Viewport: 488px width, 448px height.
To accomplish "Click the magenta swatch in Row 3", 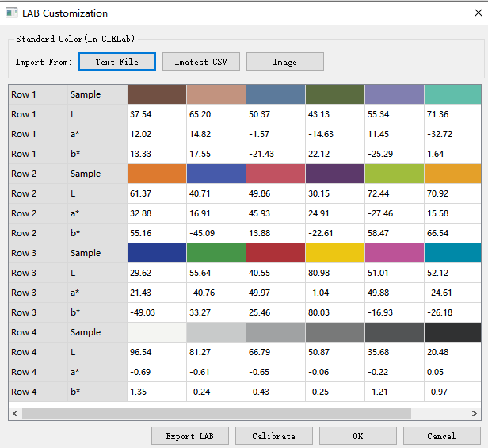I will (x=394, y=253).
